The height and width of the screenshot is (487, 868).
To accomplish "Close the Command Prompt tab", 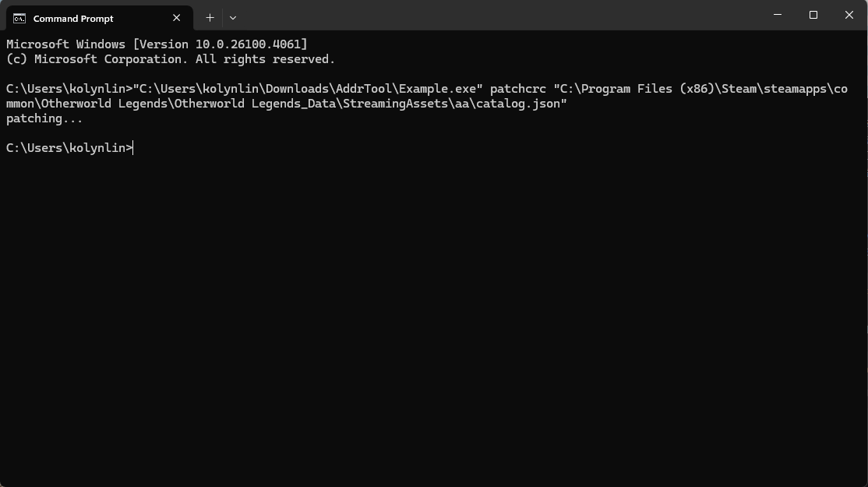I will click(x=176, y=17).
